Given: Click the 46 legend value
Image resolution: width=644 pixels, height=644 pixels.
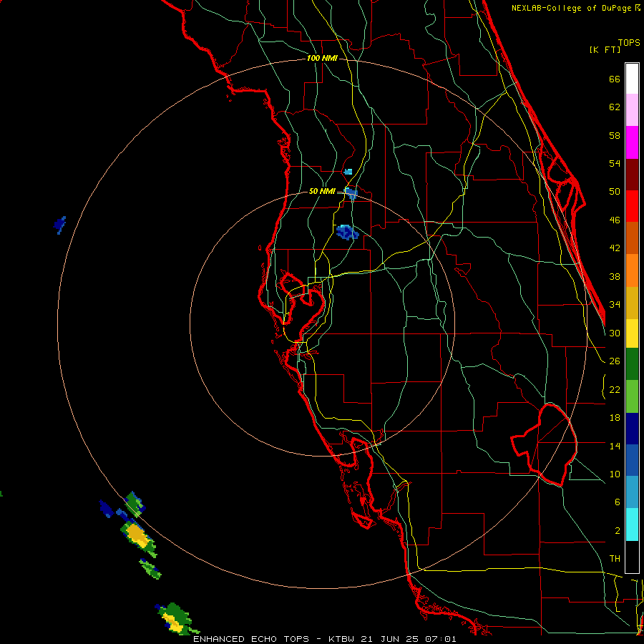Looking at the screenshot, I should click(615, 220).
